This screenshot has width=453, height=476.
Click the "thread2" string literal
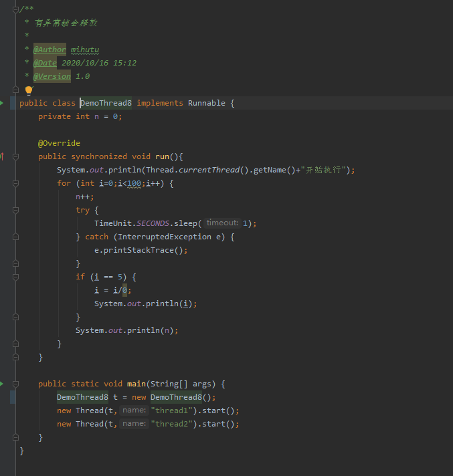[171, 424]
